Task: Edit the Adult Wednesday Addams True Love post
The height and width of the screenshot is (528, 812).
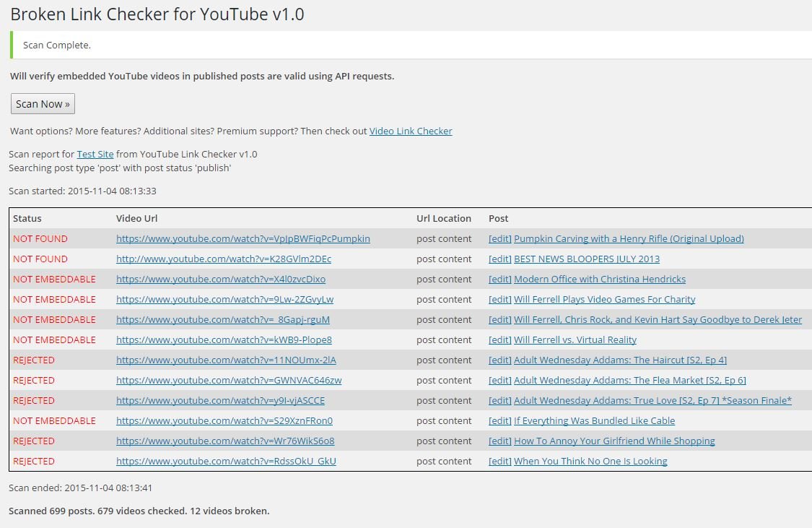Action: [499, 401]
